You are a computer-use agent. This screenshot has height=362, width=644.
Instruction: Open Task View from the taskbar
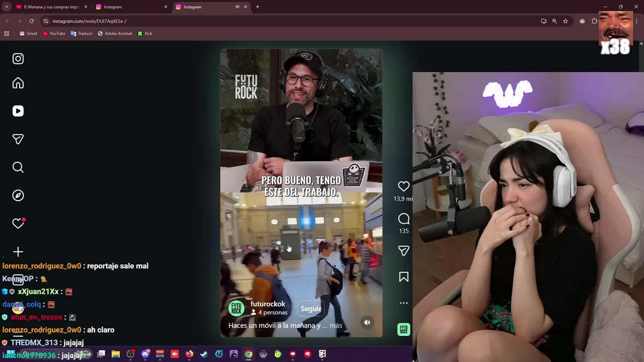point(101,354)
